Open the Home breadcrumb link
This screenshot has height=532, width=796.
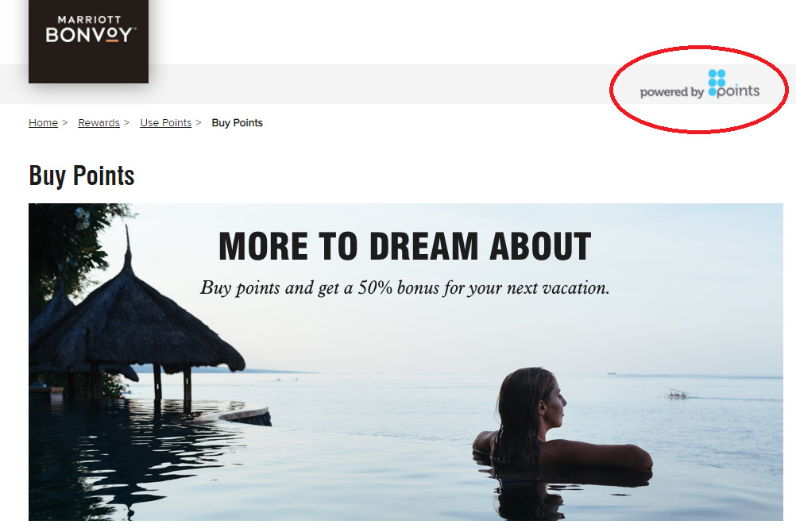click(x=43, y=123)
